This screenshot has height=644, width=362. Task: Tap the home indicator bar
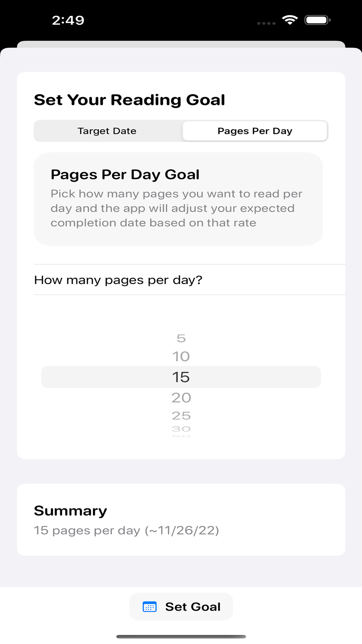tap(181, 636)
